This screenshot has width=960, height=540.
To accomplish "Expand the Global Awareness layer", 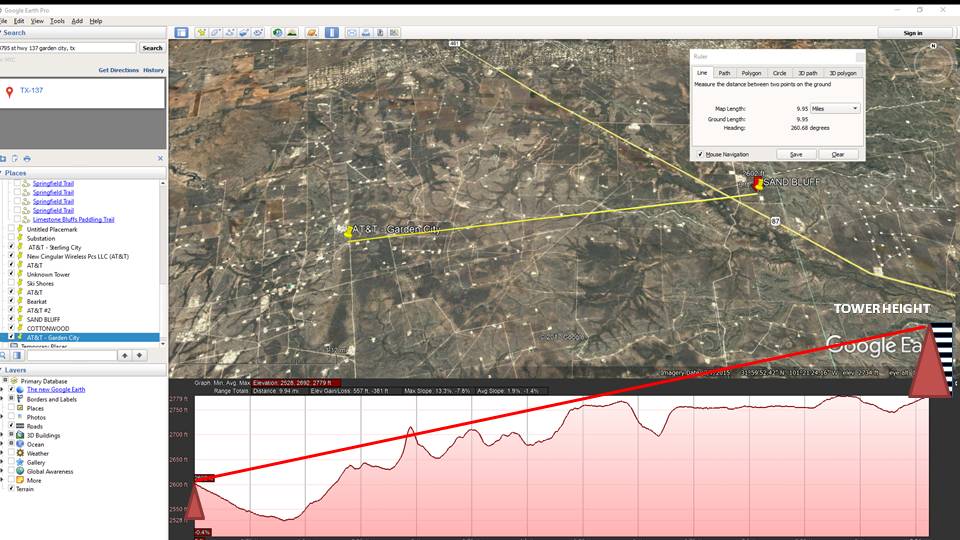I will click(3, 471).
